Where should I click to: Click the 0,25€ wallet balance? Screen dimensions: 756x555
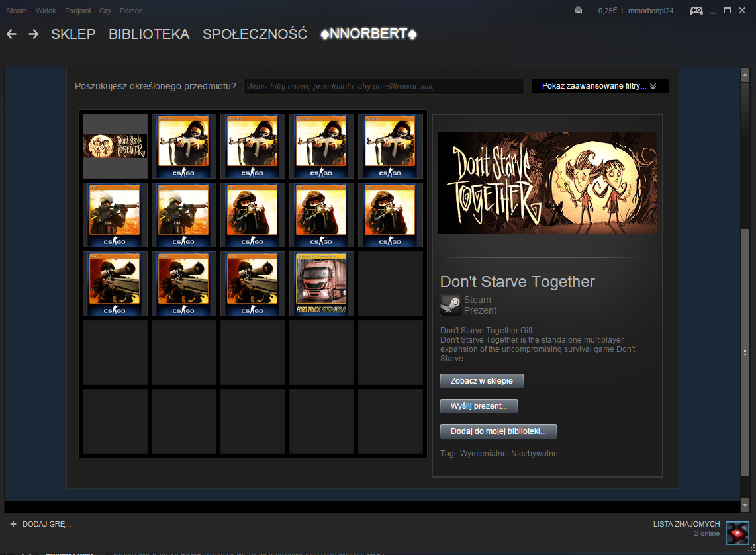tap(608, 11)
